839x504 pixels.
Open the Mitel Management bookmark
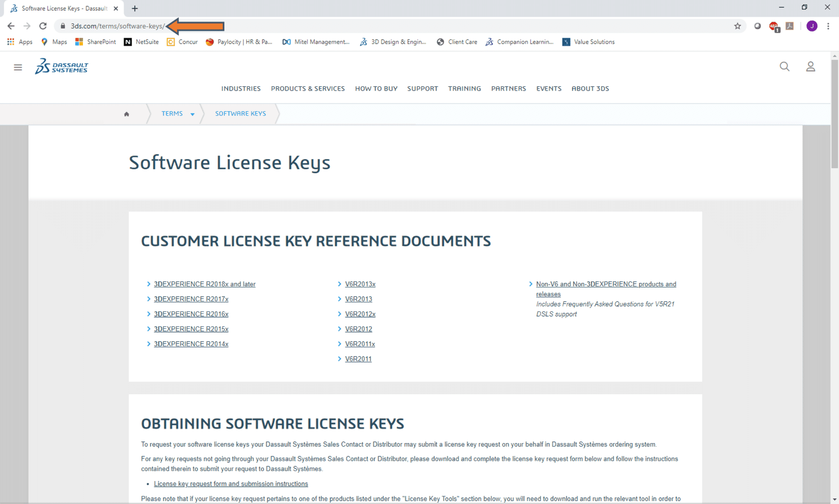coord(316,42)
